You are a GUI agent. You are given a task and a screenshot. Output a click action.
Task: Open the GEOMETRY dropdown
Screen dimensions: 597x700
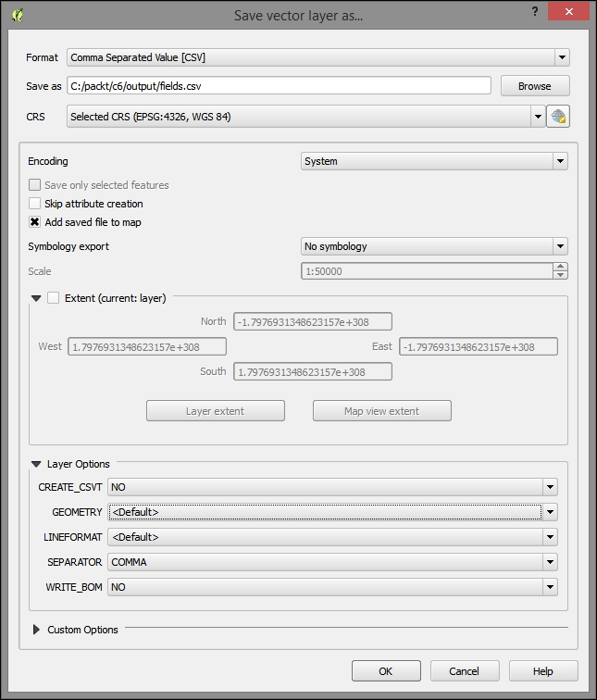(x=332, y=512)
